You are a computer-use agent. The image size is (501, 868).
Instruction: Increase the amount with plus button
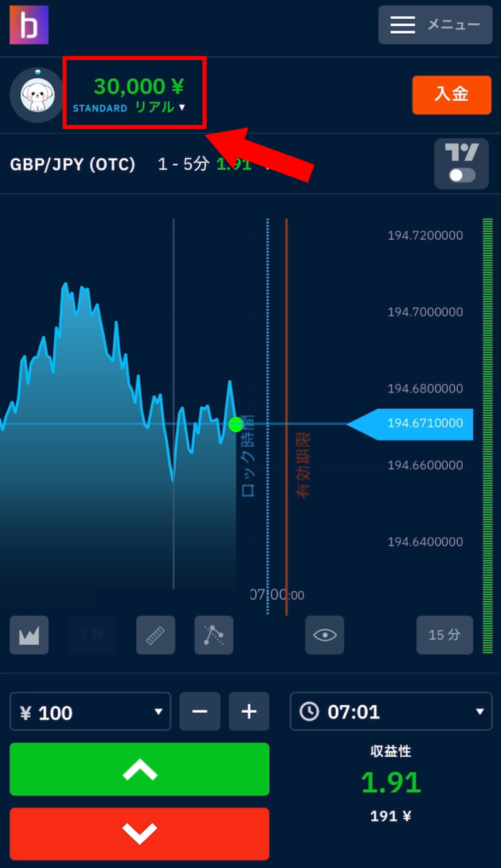pyautogui.click(x=249, y=712)
